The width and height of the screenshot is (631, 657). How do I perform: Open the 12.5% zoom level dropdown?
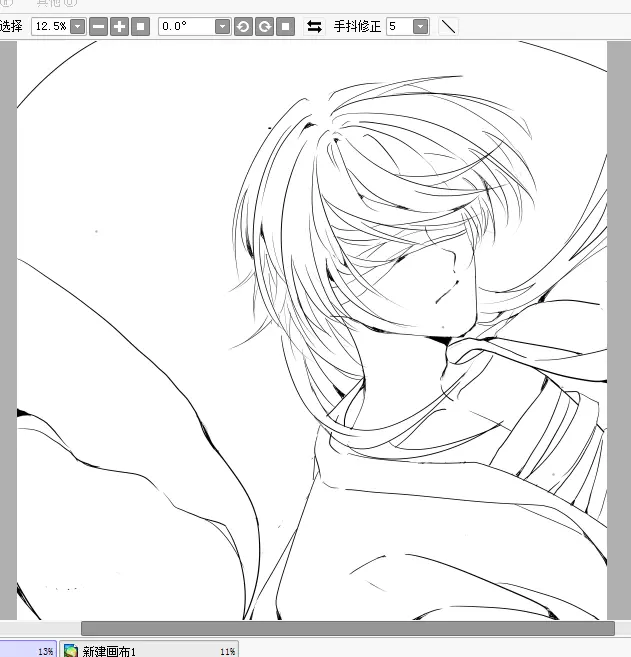(77, 26)
